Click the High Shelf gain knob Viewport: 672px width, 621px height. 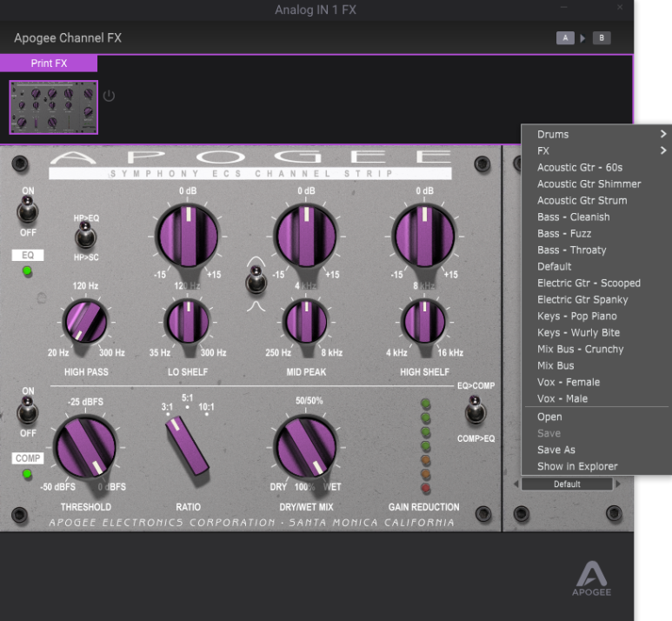point(424,237)
